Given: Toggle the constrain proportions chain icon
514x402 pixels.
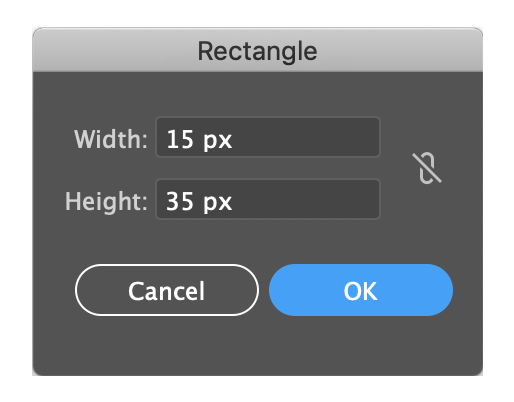Looking at the screenshot, I should [x=427, y=168].
